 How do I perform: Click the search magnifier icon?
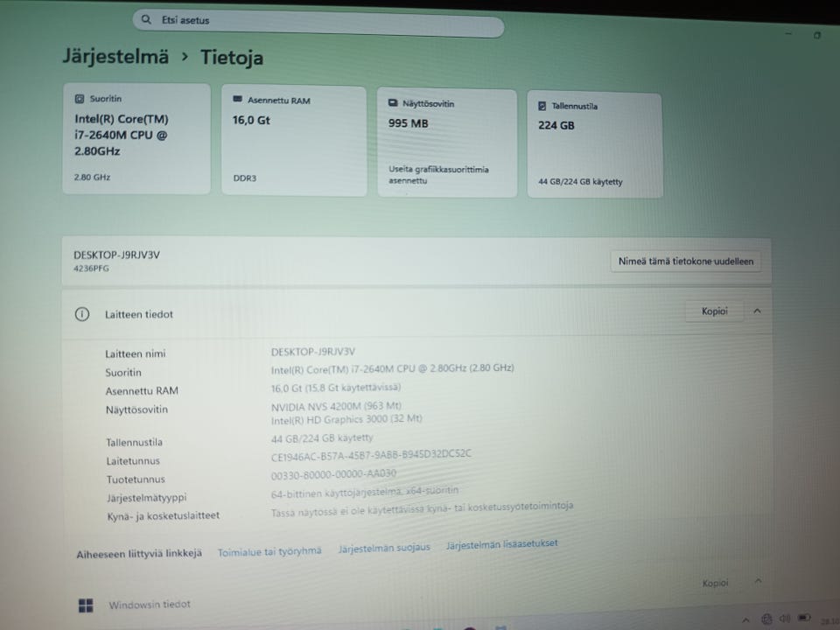pos(146,20)
